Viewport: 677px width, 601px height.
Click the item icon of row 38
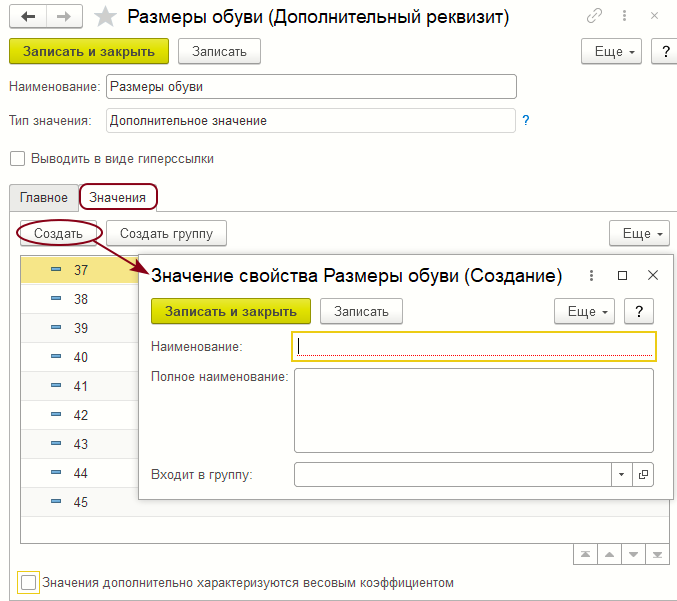56,298
